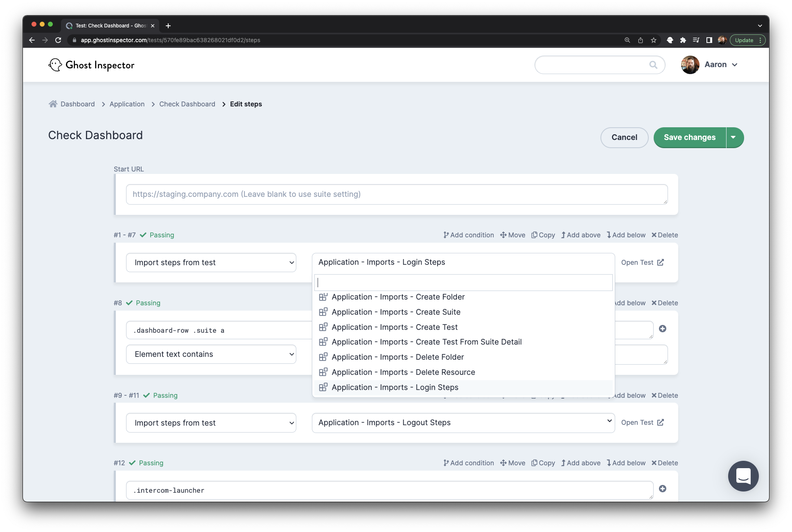
Task: Click the Save changes button
Action: click(689, 138)
